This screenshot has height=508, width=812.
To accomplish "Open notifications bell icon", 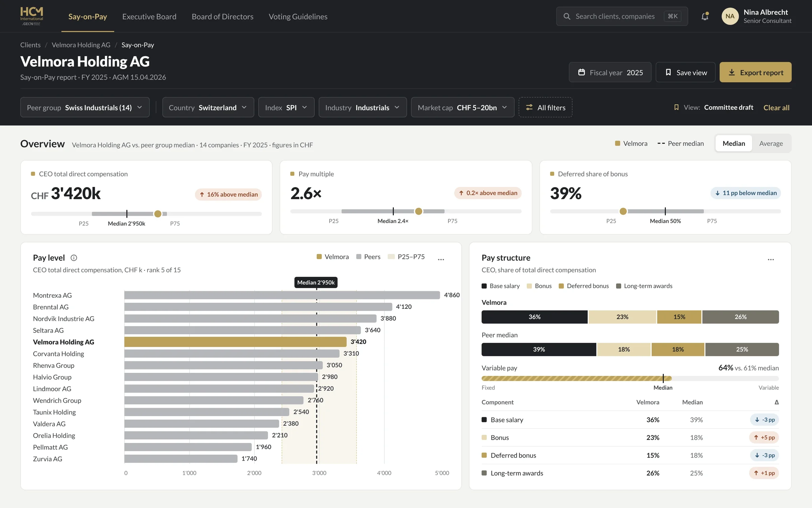I will [705, 16].
